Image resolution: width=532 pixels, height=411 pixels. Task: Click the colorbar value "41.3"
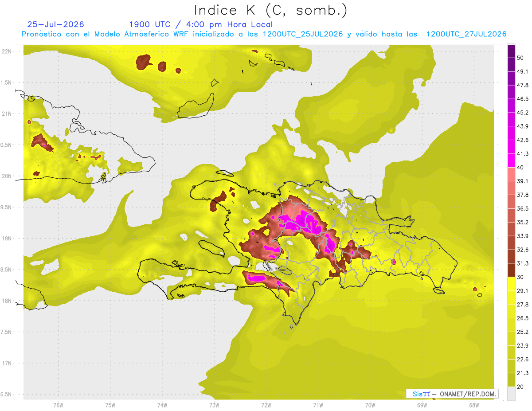(x=523, y=154)
